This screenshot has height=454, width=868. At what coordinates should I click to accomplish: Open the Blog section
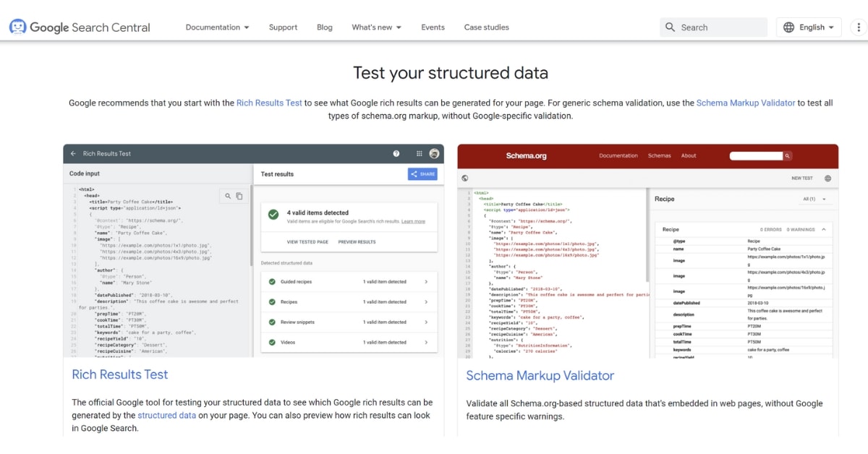point(325,27)
